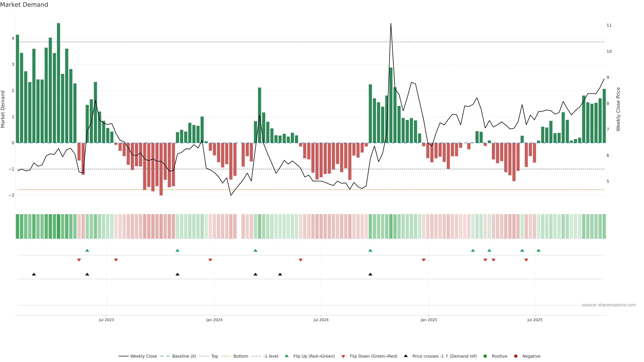Image resolution: width=644 pixels, height=362 pixels.
Task: Click the tallest green demand bar
Action: pos(59,82)
